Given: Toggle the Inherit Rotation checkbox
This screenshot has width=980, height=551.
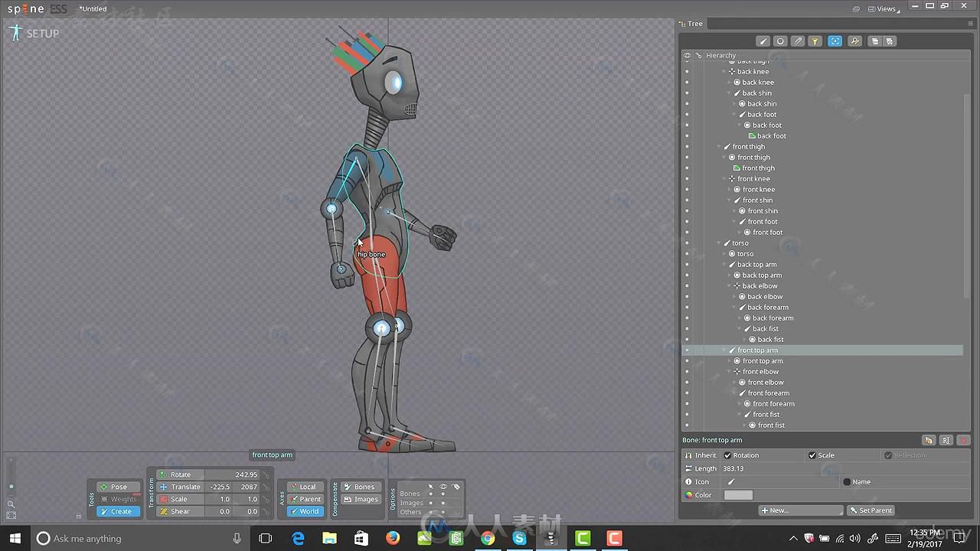Looking at the screenshot, I should pyautogui.click(x=728, y=455).
